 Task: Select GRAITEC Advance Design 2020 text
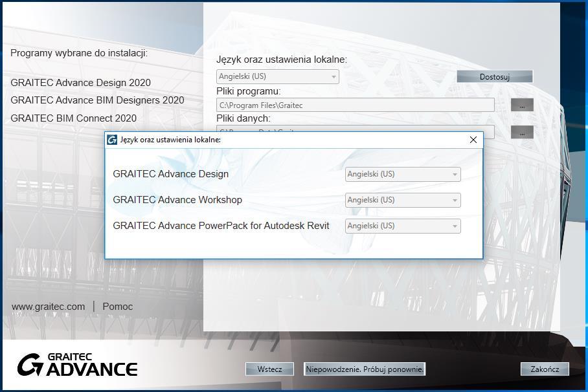[81, 83]
